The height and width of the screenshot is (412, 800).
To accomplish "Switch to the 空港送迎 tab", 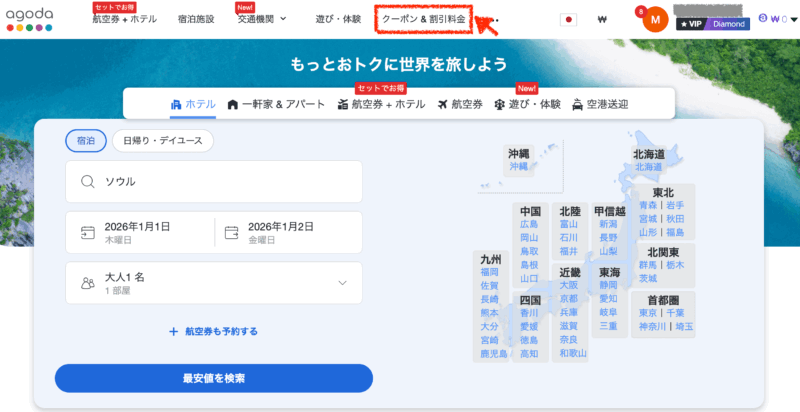I will click(x=600, y=105).
